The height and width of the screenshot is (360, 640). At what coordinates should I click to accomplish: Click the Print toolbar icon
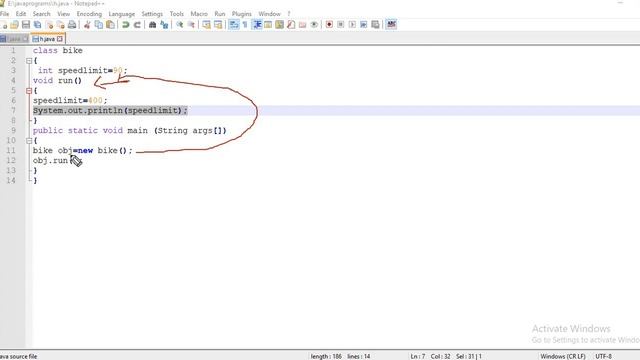(72, 25)
